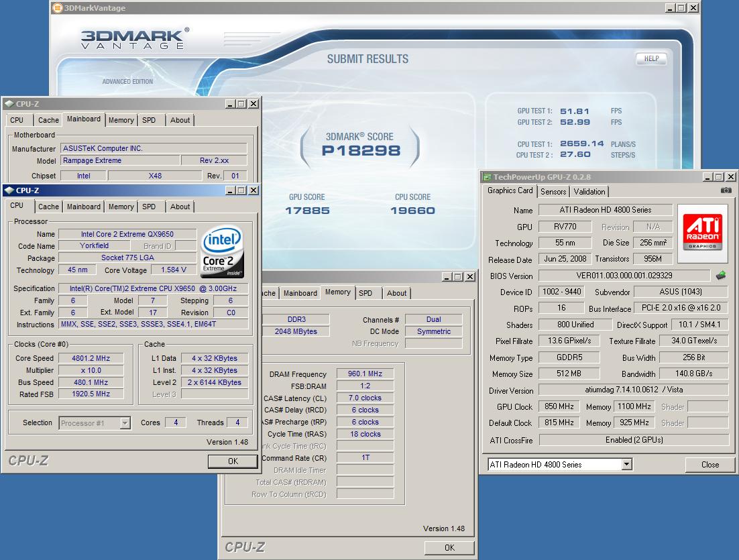
Task: Select Graphics Card tab in GPU-Z
Action: 510,190
